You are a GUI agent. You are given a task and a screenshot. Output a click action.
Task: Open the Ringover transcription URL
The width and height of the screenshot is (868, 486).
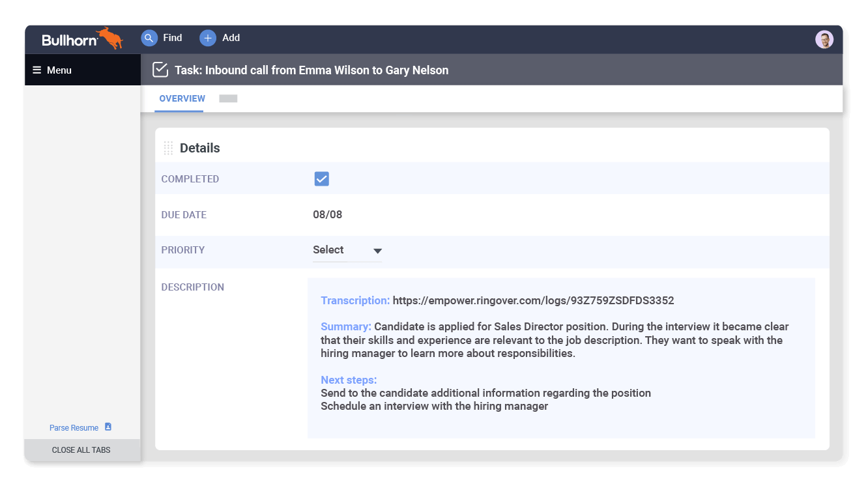(x=533, y=300)
